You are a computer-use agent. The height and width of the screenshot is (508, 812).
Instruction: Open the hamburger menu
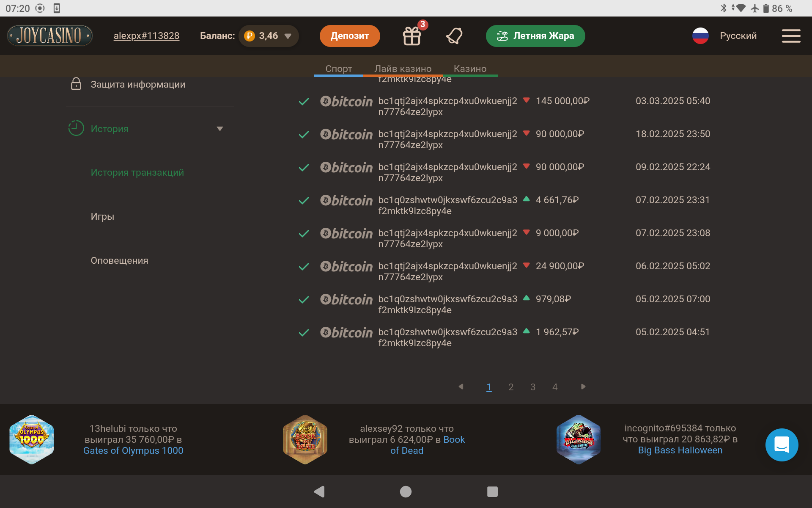(791, 36)
